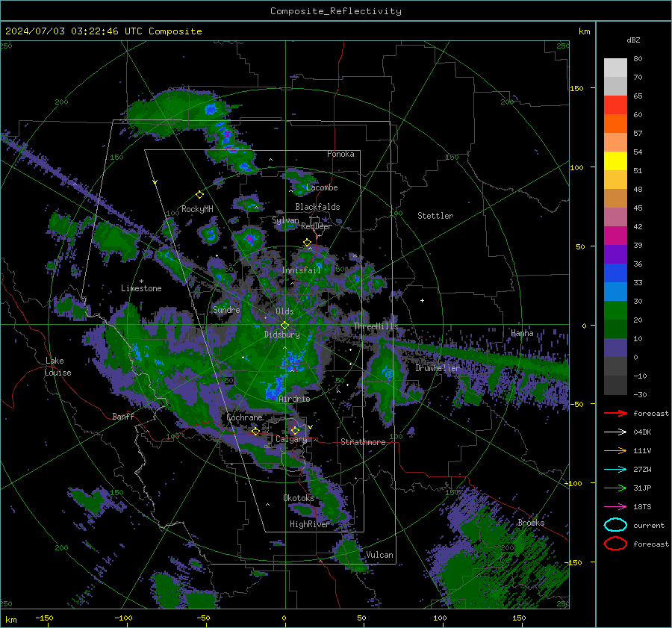Click the Blackfalds label

(317, 207)
